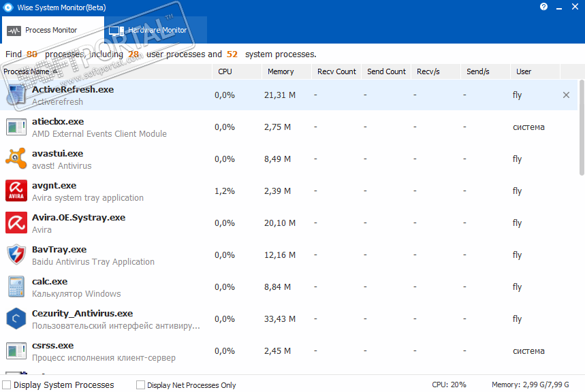Click the Wise System Monitor logo icon
Viewport: 585px width, 392px height.
[8, 7]
